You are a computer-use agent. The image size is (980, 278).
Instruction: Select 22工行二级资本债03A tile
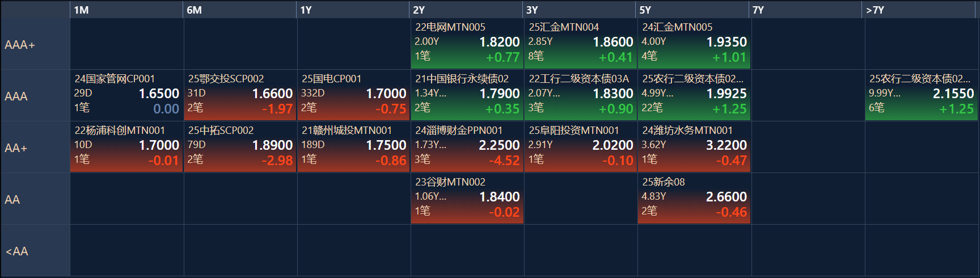click(580, 95)
